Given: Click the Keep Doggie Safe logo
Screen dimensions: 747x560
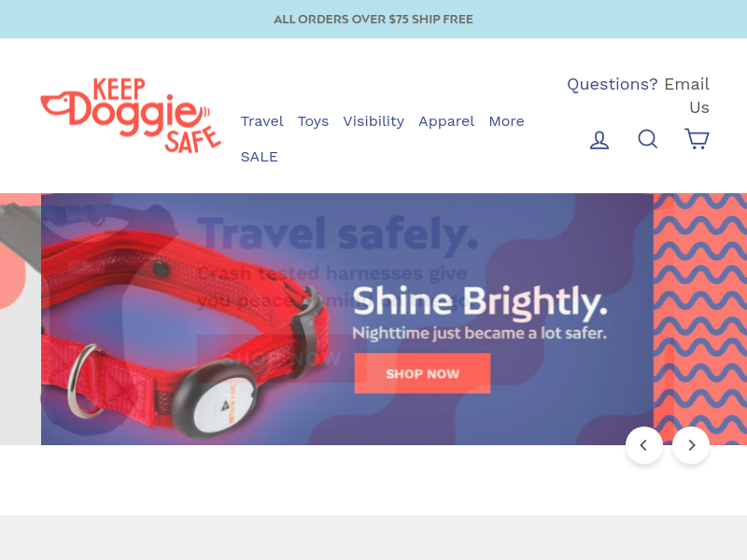Looking at the screenshot, I should coord(131,116).
